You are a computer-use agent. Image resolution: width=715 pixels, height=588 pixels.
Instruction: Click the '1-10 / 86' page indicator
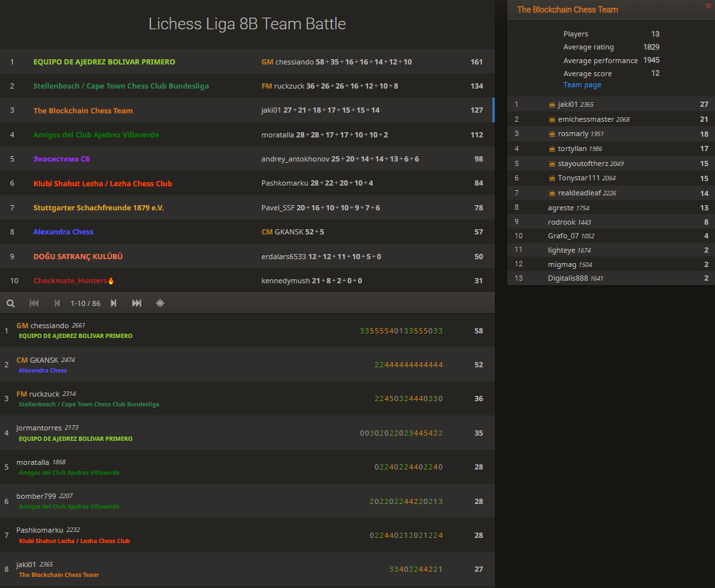tap(85, 303)
